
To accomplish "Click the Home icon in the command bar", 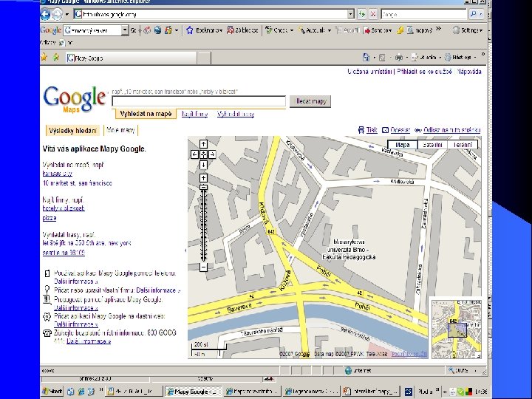I will click(366, 58).
